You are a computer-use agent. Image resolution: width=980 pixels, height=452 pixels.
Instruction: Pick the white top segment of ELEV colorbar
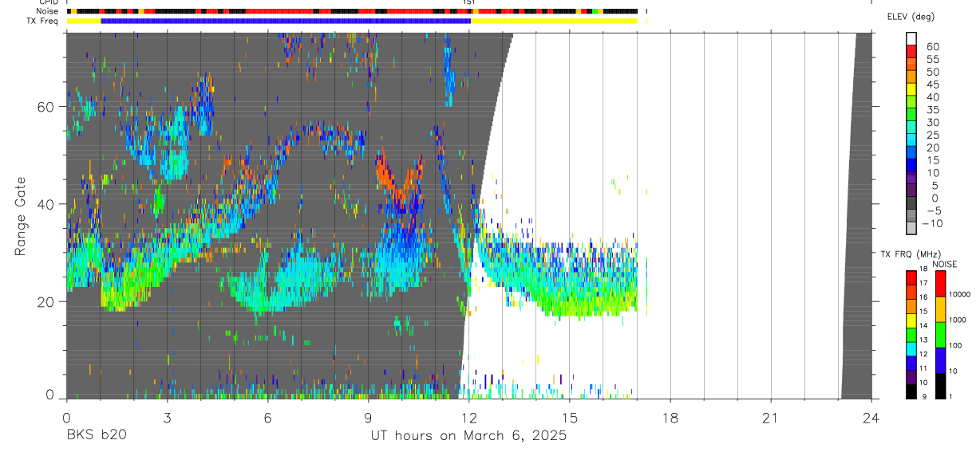[911, 38]
